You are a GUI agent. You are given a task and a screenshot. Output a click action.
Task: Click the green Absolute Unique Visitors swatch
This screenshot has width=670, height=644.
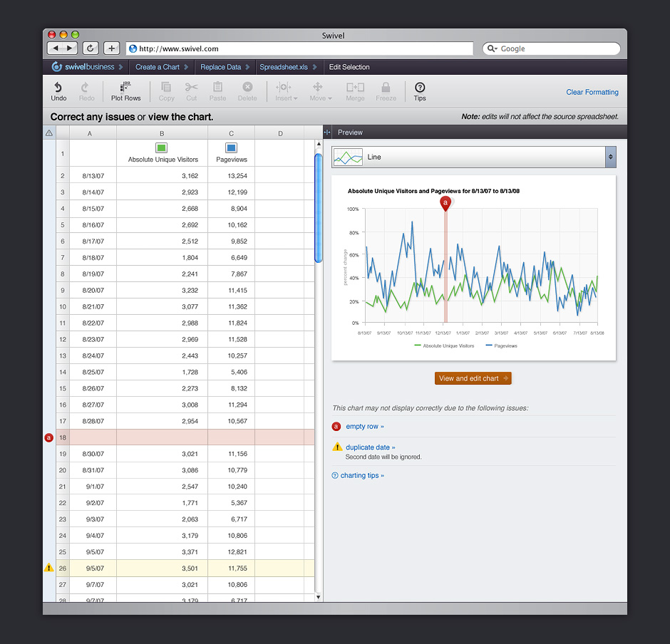pos(162,148)
